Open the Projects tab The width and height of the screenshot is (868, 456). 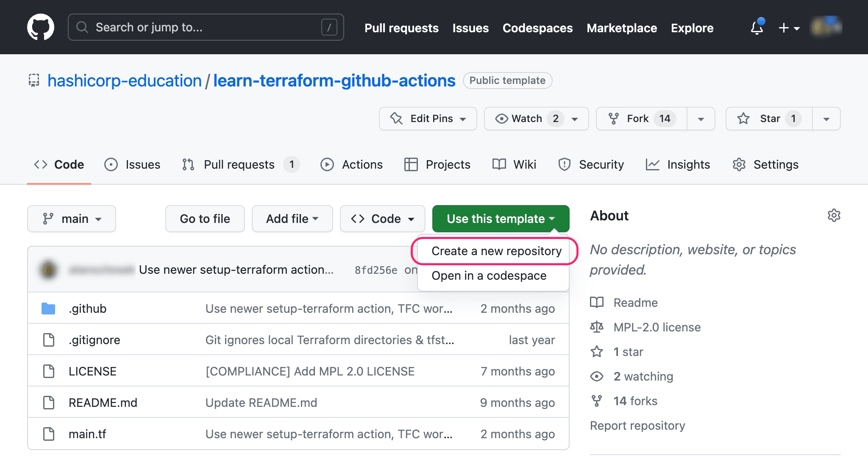click(x=437, y=164)
